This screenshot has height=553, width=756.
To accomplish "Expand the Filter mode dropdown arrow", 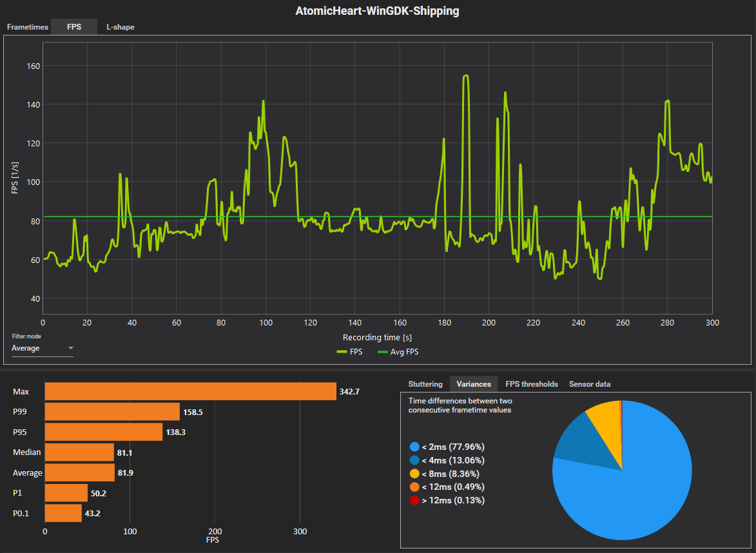I will point(70,348).
